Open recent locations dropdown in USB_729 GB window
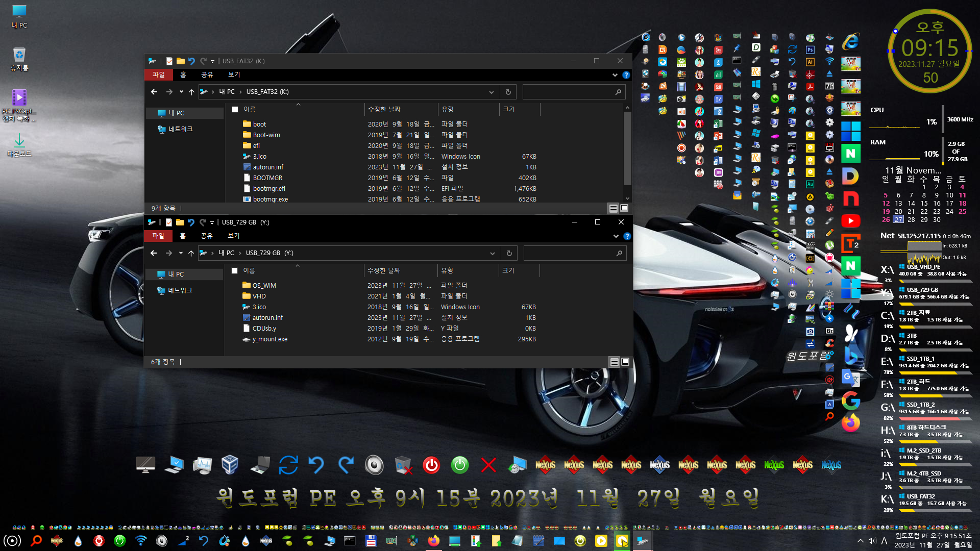980x551 pixels. (x=181, y=253)
